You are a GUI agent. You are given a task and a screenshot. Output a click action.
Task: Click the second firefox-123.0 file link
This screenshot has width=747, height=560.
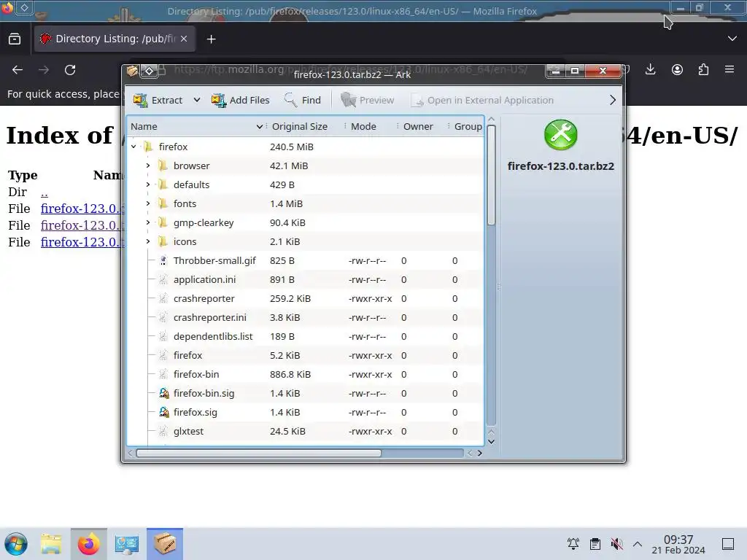(x=82, y=225)
